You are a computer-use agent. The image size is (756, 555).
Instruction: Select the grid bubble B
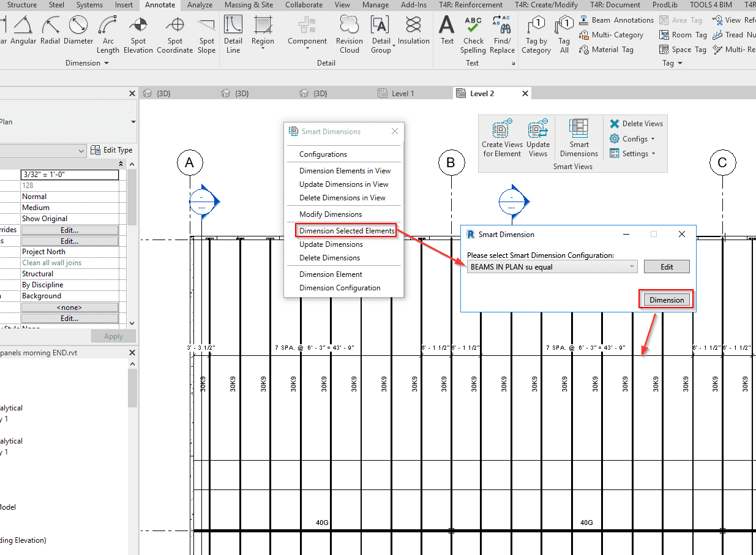click(451, 163)
